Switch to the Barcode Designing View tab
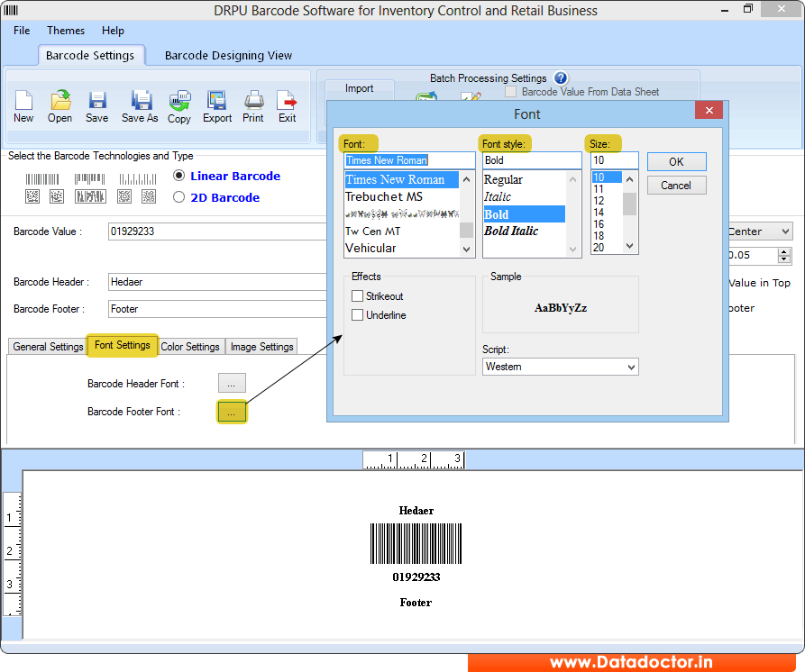805x672 pixels. click(227, 55)
